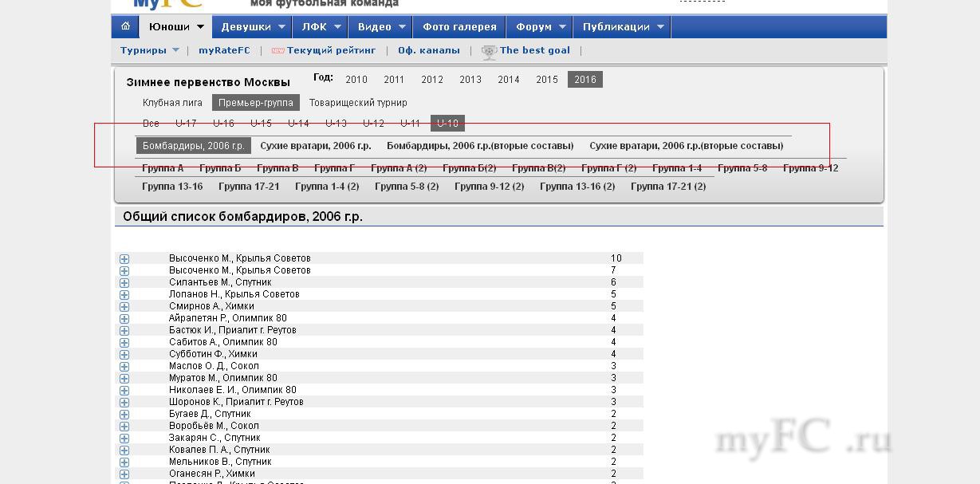Open Сухие вратари, 2006 г.р. list
Image resolution: width=980 pixels, height=484 pixels.
pyautogui.click(x=315, y=146)
